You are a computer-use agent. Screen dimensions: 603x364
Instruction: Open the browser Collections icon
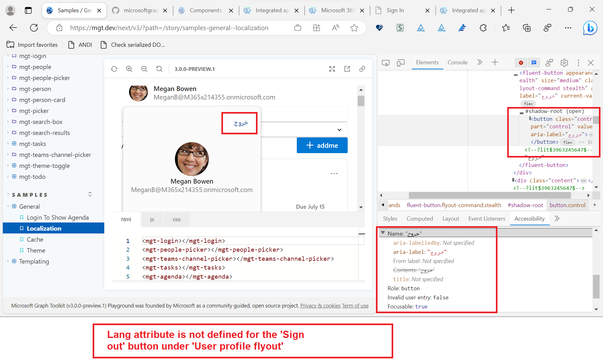pyautogui.click(x=527, y=28)
